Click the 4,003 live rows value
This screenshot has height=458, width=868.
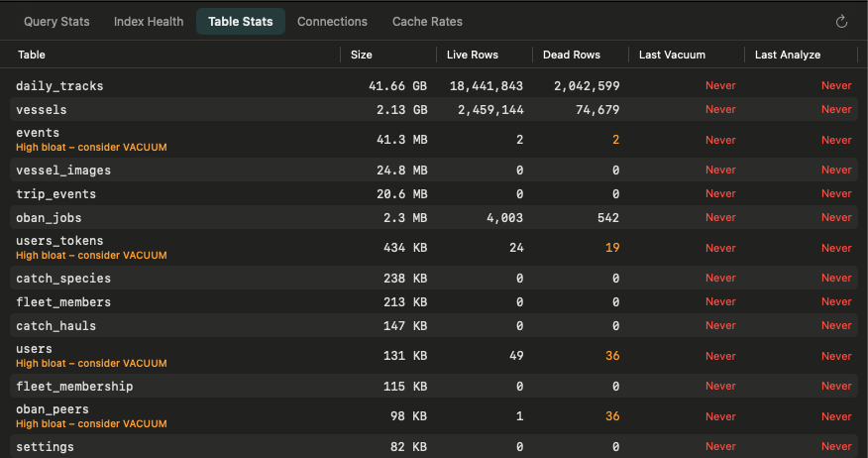coord(505,218)
